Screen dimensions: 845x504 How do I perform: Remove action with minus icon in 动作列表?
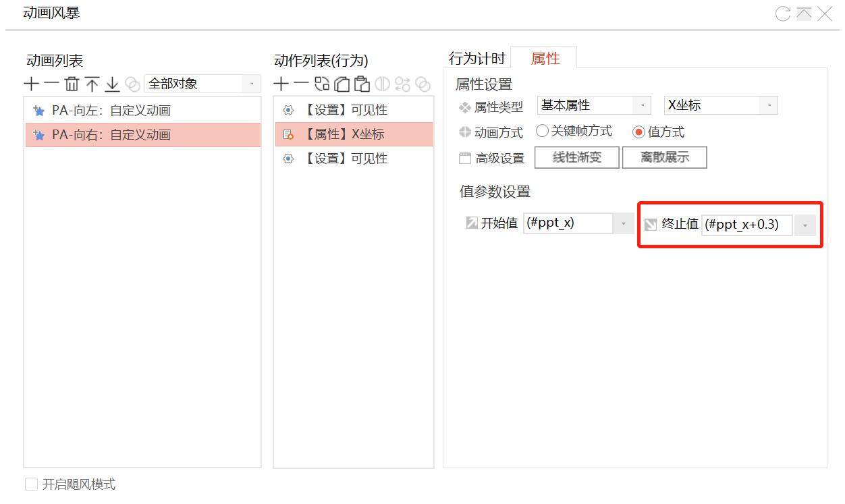(x=301, y=84)
